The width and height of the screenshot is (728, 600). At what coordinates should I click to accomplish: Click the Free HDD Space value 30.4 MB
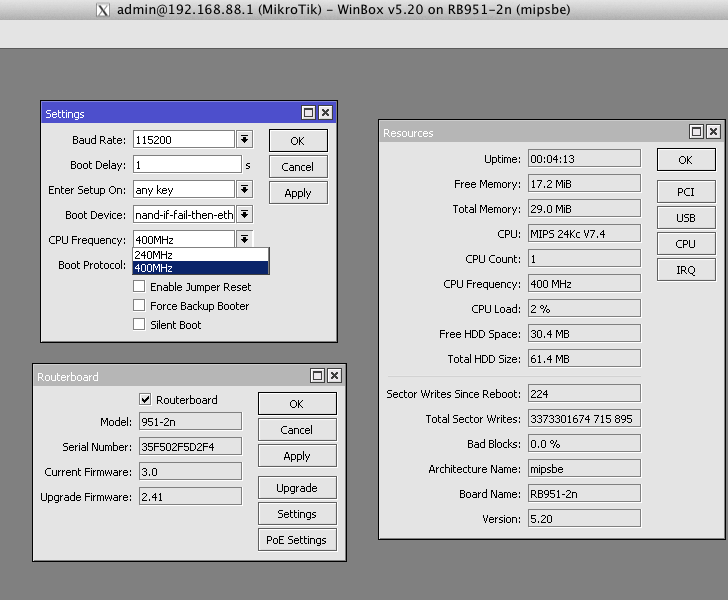[x=584, y=333]
